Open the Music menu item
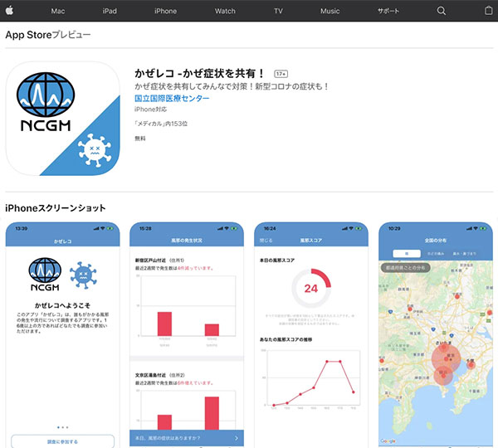The image size is (498, 448). point(330,11)
